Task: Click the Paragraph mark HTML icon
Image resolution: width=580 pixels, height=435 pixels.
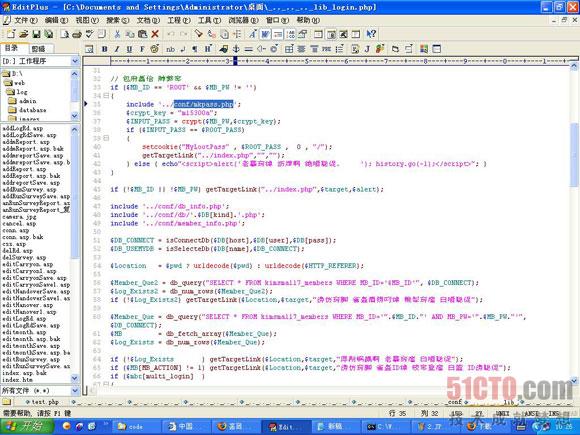Action: tap(195, 49)
